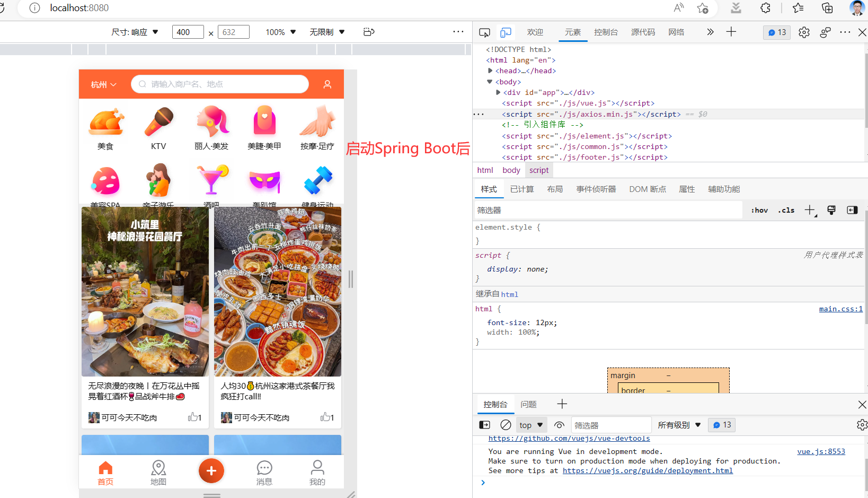
Task: Show more DevTools tabs chevron
Action: click(710, 32)
